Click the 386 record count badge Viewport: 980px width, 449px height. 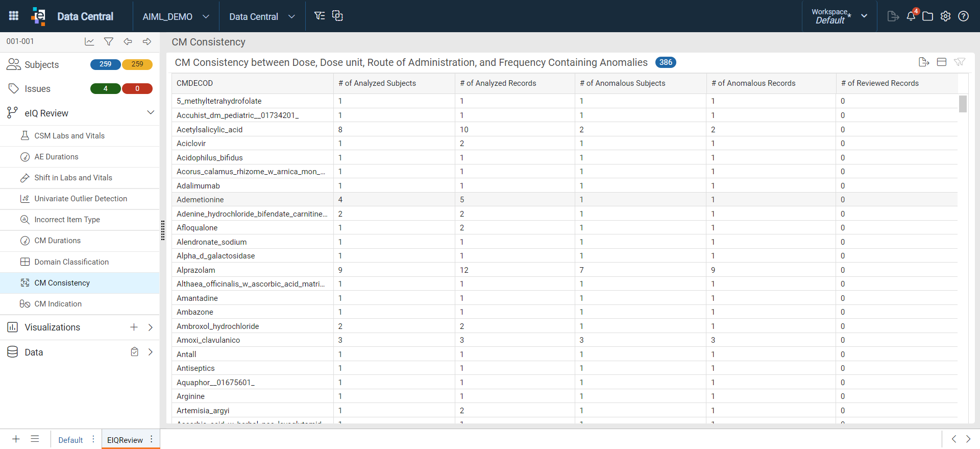(666, 62)
